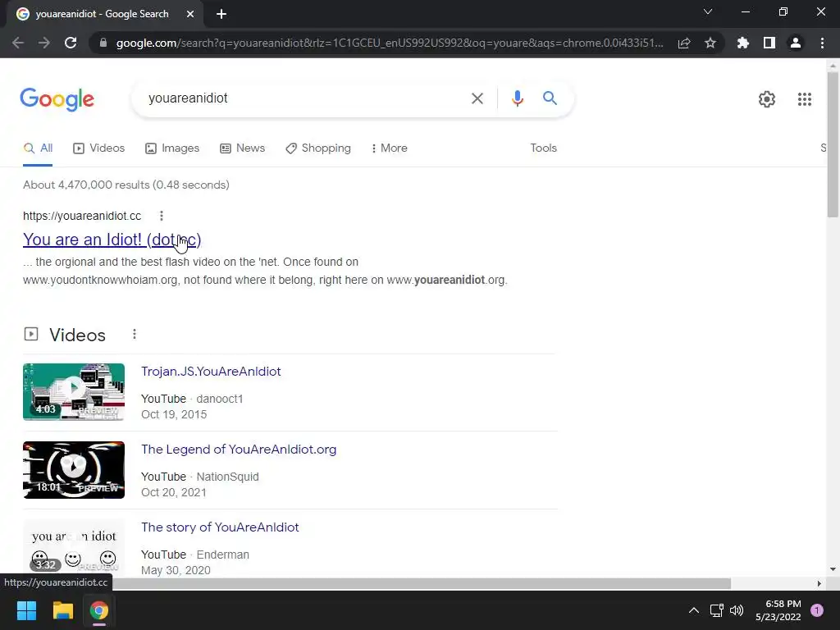Play the Trojan.JS.YouAreAnIdiot thumbnail
Image resolution: width=840 pixels, height=630 pixels.
pos(74,392)
